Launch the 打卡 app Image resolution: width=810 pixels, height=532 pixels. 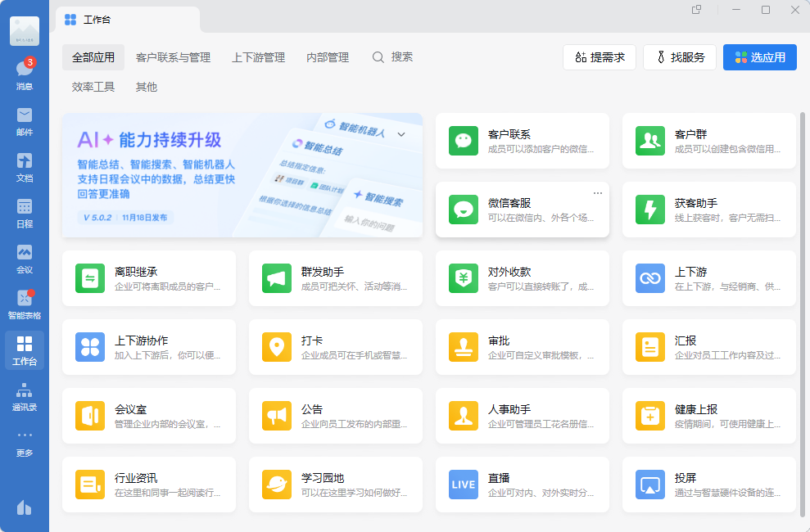click(336, 346)
